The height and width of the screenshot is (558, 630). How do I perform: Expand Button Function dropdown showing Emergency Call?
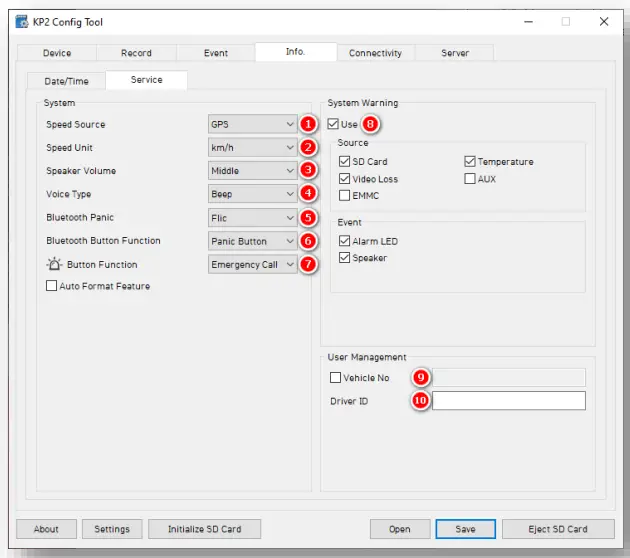pyautogui.click(x=253, y=264)
